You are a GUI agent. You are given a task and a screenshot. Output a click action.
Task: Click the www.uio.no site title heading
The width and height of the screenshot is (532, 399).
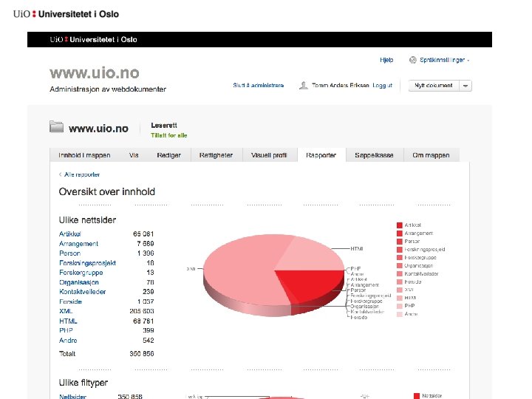point(95,73)
